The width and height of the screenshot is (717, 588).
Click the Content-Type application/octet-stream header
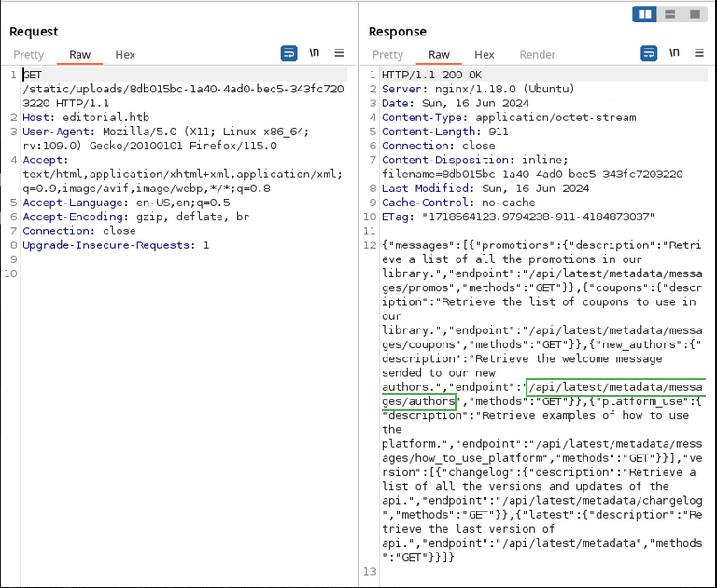(509, 118)
